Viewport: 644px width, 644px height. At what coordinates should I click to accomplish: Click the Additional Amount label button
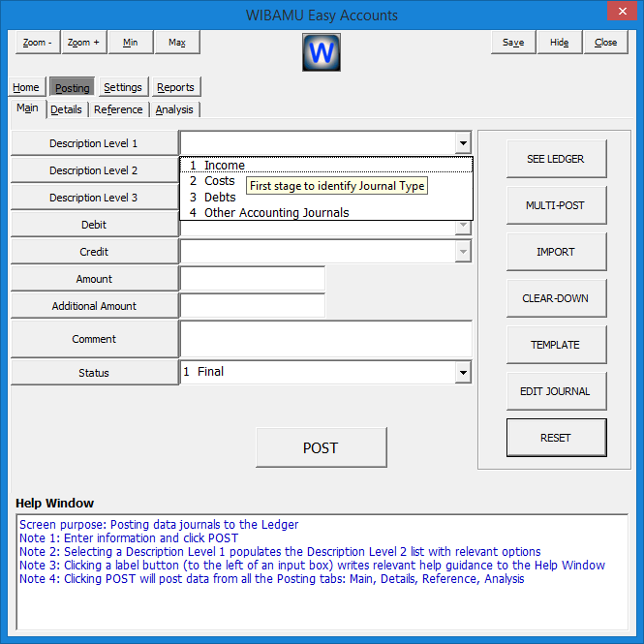click(94, 306)
